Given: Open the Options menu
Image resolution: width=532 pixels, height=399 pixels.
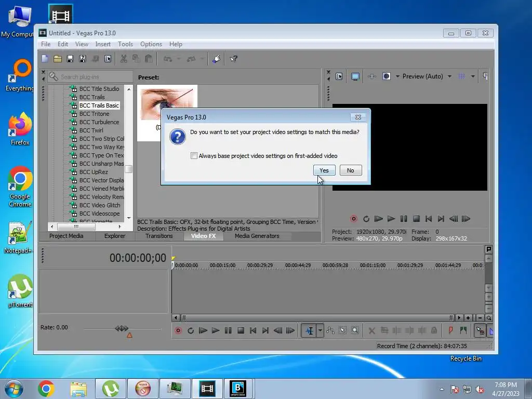Looking at the screenshot, I should click(151, 44).
